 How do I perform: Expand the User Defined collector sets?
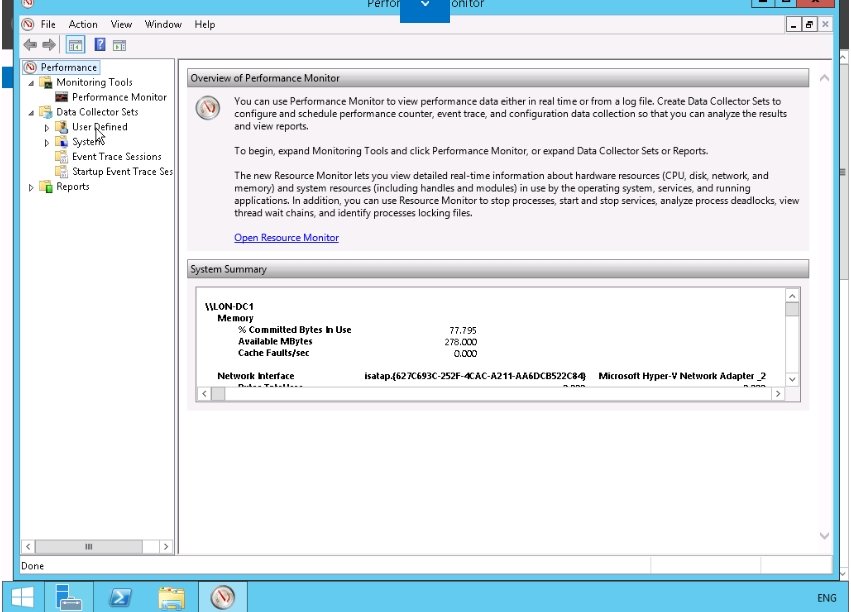click(x=47, y=128)
